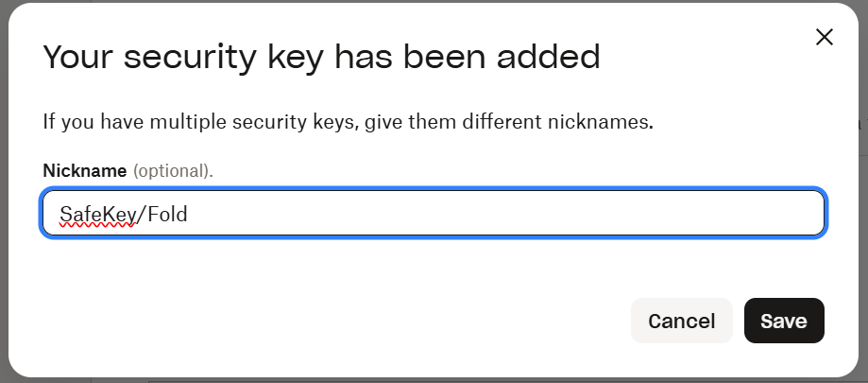
Task: Close the security key dialog with X
Action: point(824,38)
